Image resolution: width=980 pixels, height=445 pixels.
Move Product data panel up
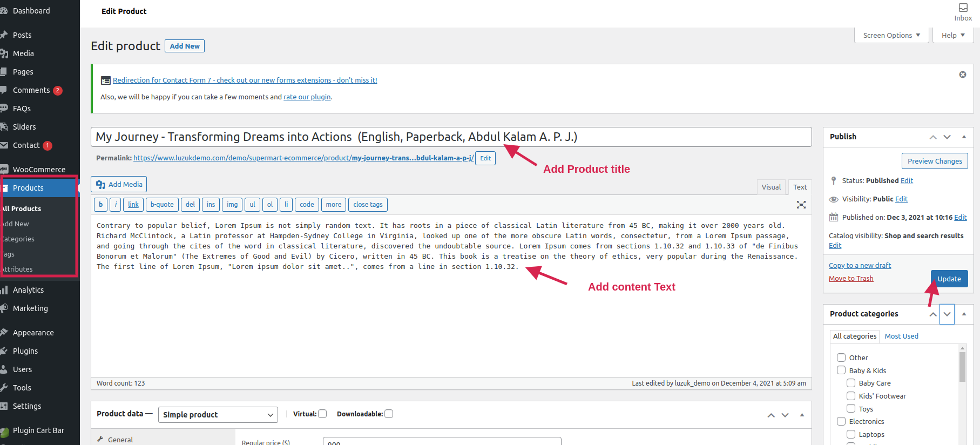pos(771,415)
